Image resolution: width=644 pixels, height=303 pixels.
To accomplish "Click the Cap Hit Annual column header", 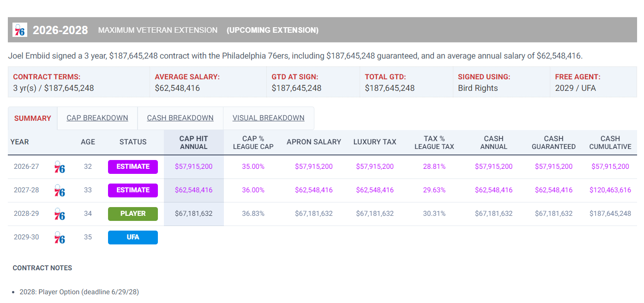I will tap(194, 143).
